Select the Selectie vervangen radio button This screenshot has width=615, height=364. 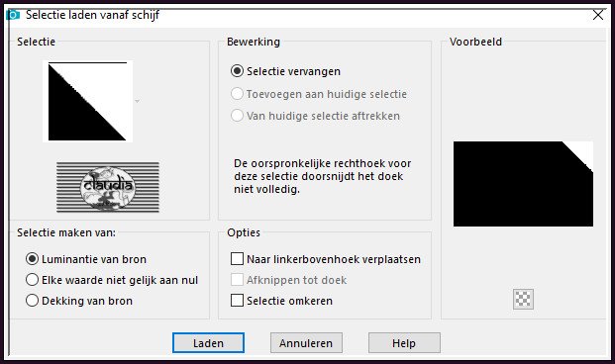tap(237, 71)
